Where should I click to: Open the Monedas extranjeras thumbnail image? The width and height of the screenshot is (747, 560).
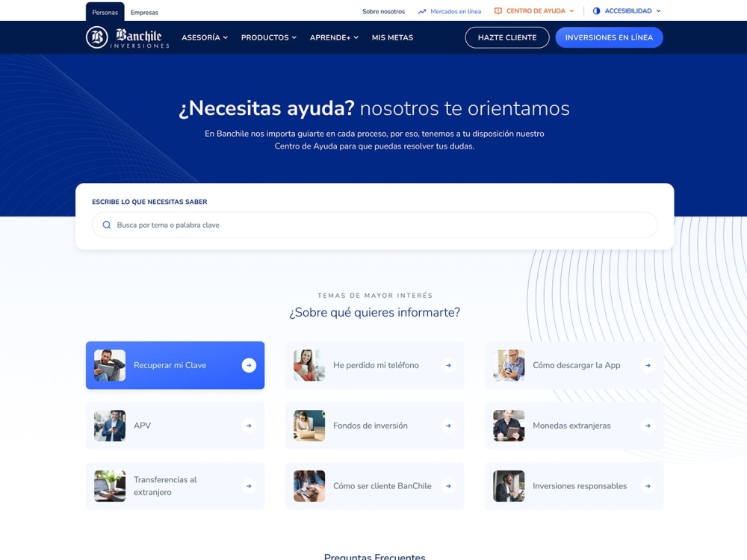coord(509,426)
